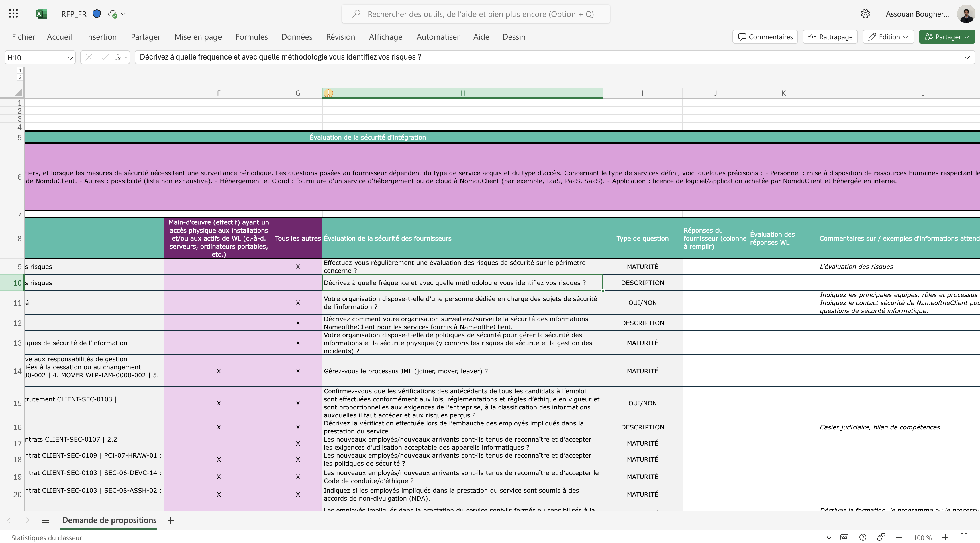Viewport: 980px width, 543px height.
Task: Open the app launcher grid icon
Action: [x=13, y=14]
